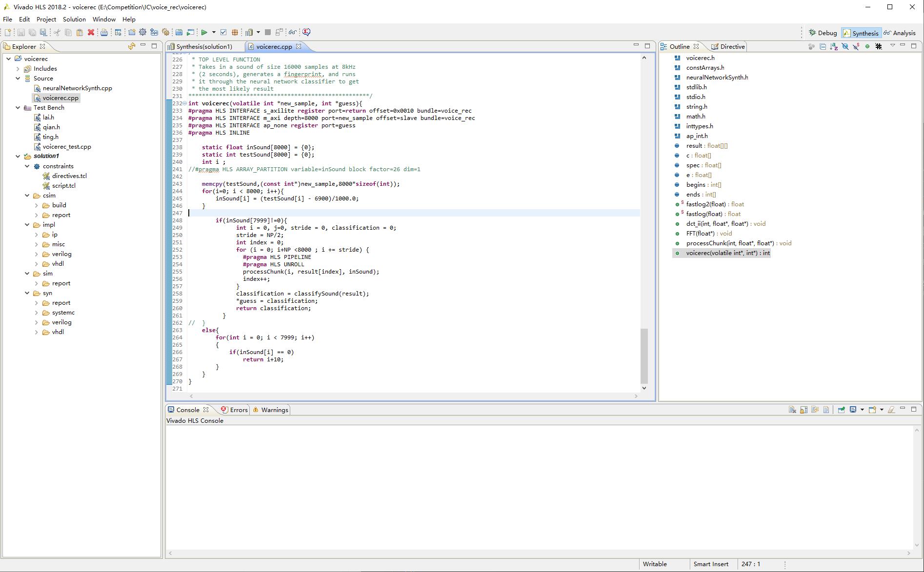Open the glasses compare reports icon
This screenshot has width=924, height=572.
coord(292,32)
